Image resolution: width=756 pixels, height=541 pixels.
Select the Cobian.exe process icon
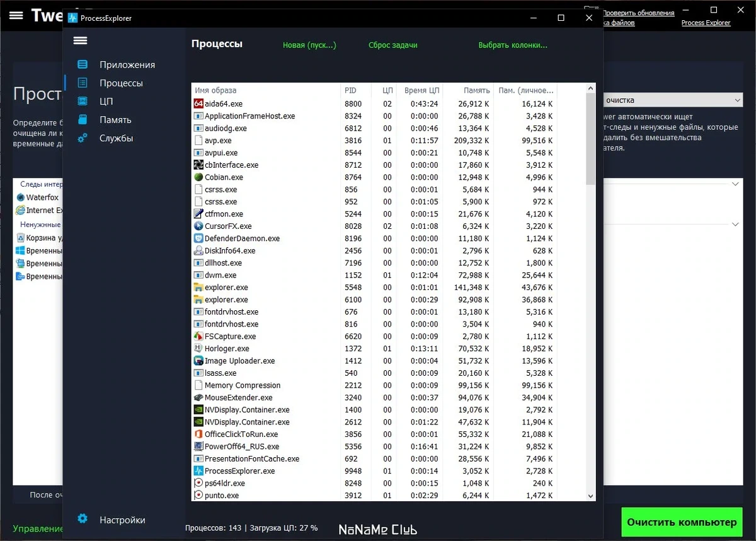point(198,177)
